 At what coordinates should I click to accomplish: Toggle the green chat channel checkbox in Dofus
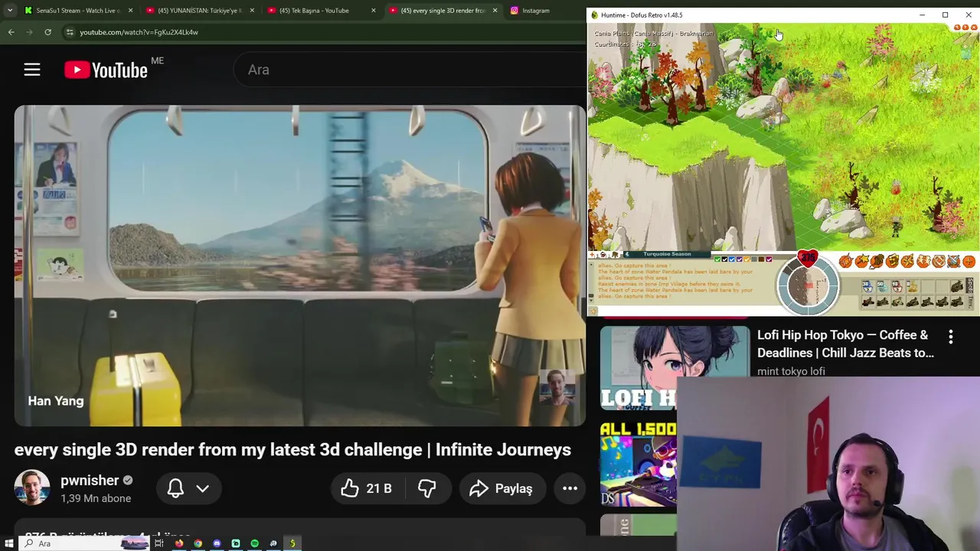717,259
